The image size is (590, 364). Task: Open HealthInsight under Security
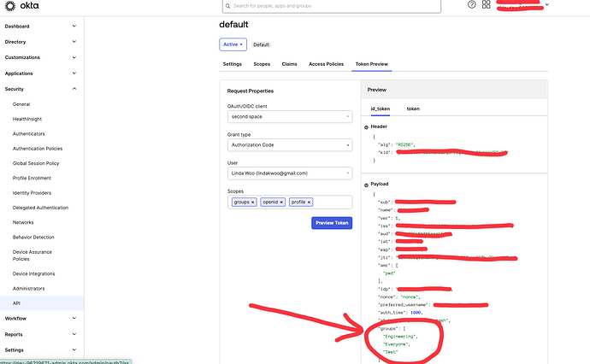point(27,119)
